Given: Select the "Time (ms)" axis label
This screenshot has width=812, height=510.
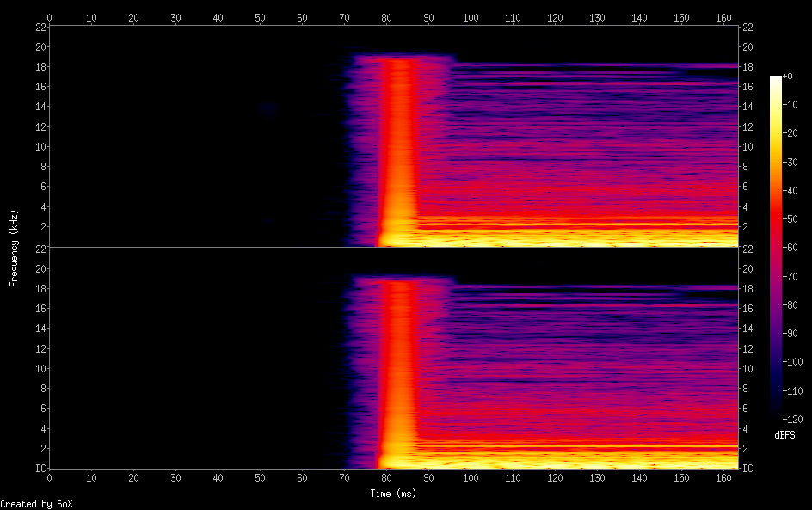Looking at the screenshot, I should [x=393, y=494].
